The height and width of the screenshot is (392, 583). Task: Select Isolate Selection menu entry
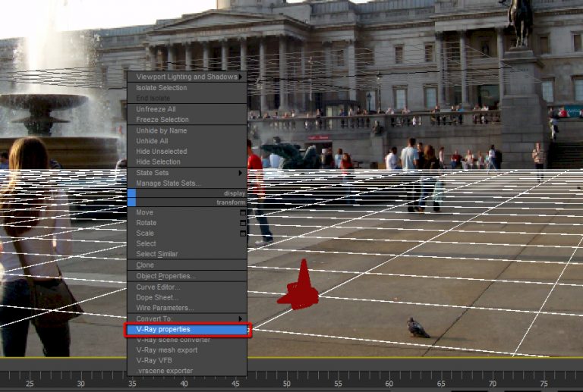[161, 88]
